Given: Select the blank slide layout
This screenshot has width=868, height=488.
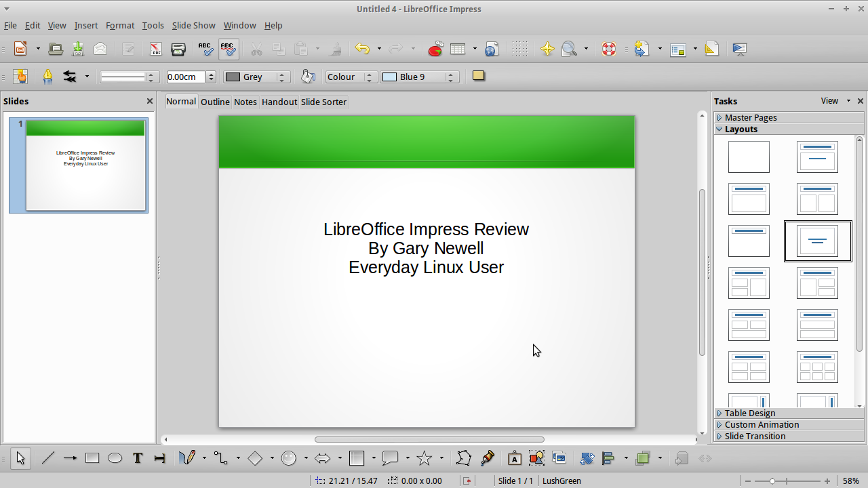Looking at the screenshot, I should click(749, 157).
